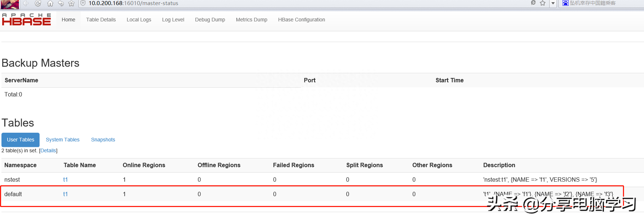
Task: Click the shield security icon in address bar
Action: tap(83, 3)
